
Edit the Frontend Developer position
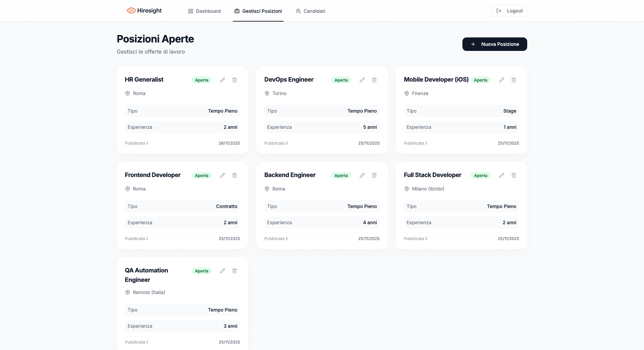222,175
